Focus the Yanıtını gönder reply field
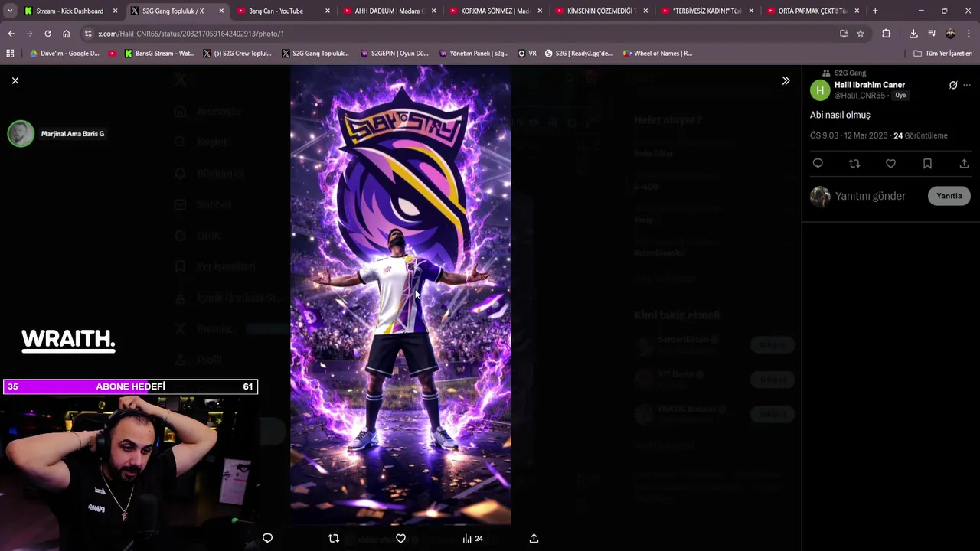 click(871, 196)
